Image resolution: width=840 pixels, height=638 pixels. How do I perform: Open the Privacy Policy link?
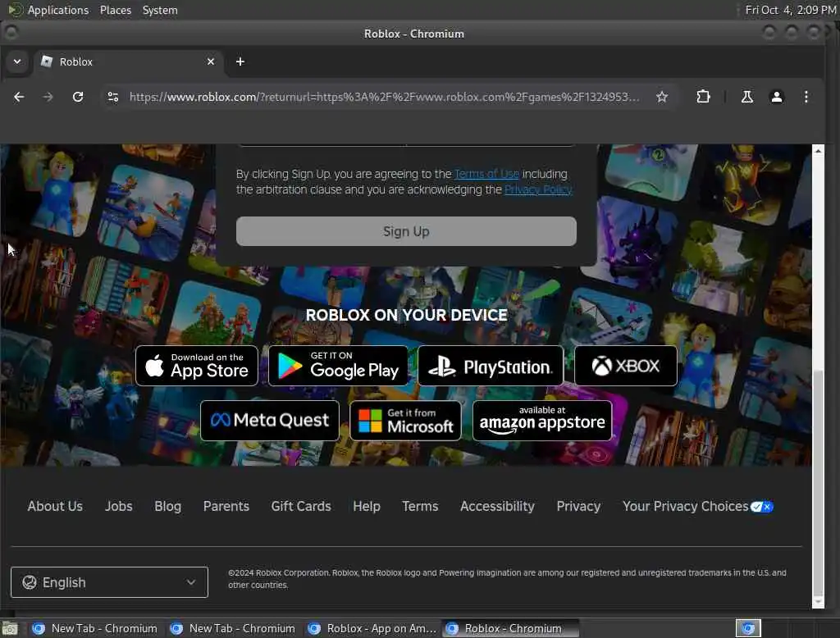coord(538,189)
